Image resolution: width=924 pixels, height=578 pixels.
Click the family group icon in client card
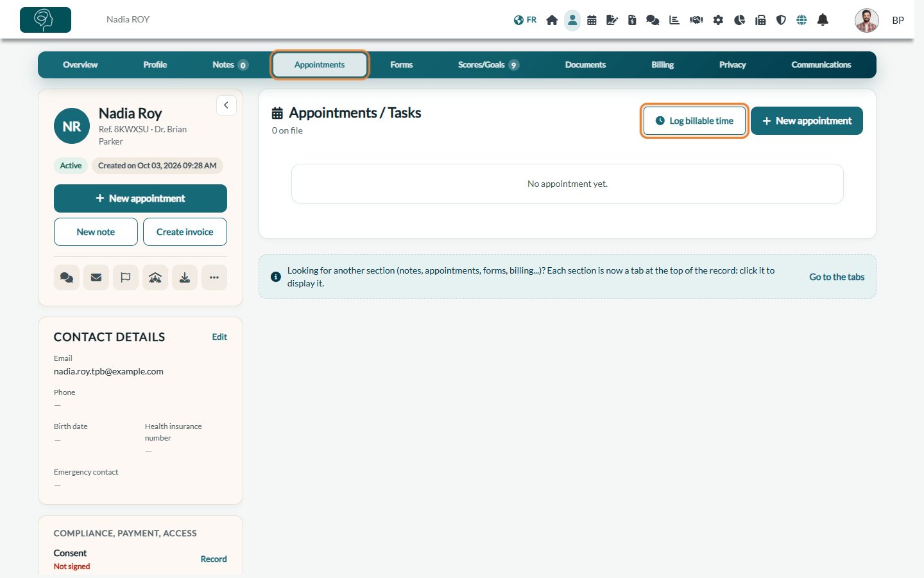155,277
